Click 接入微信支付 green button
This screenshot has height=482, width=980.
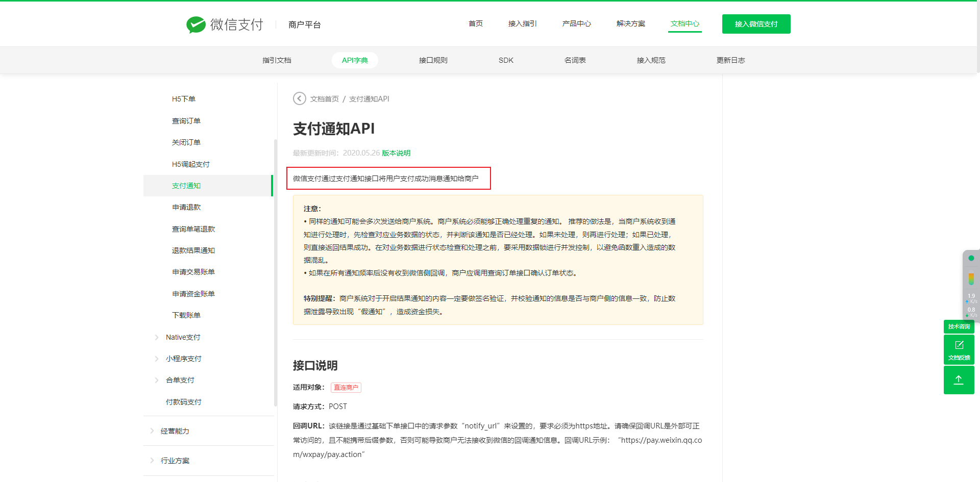(756, 24)
